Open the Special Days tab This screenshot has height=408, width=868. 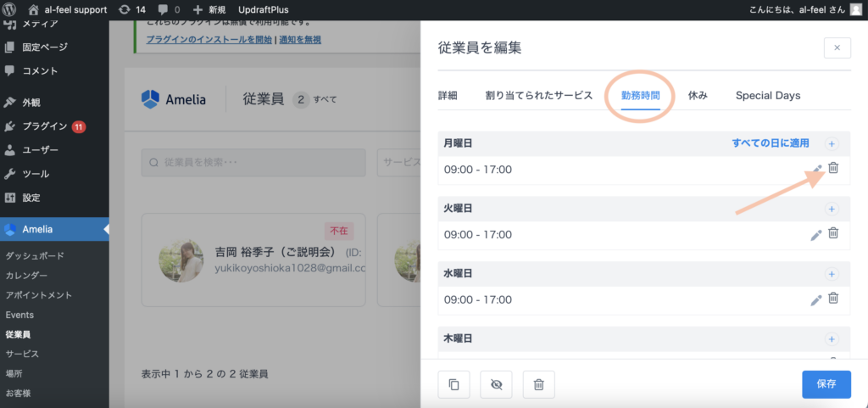coord(767,95)
